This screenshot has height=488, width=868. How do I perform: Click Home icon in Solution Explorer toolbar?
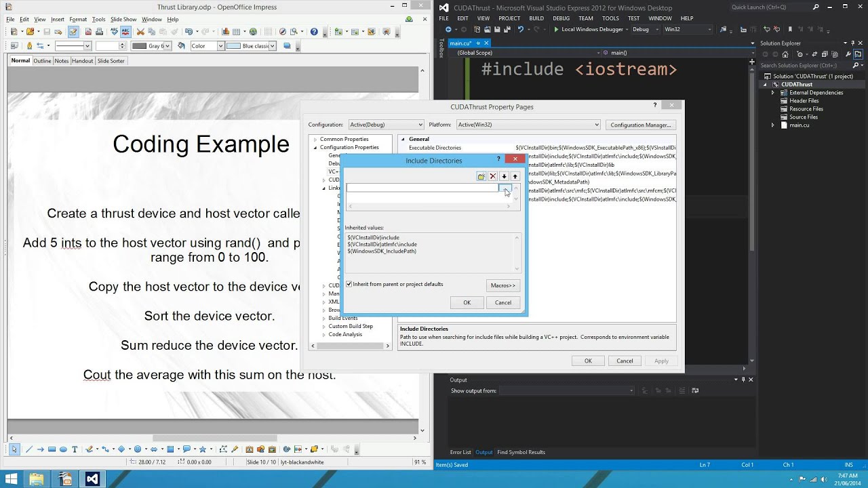point(785,54)
